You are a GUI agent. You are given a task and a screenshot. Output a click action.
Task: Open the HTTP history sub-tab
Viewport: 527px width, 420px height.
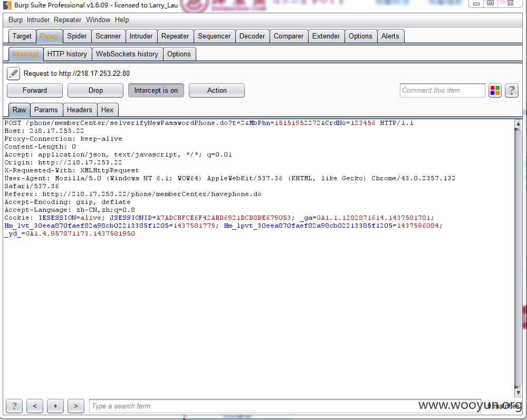pos(67,54)
